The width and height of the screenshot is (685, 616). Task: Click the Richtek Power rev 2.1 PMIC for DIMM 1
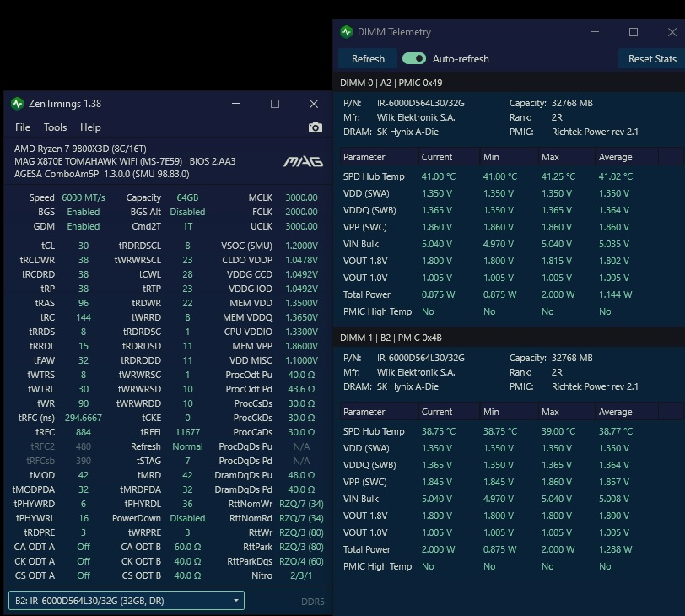coord(595,386)
